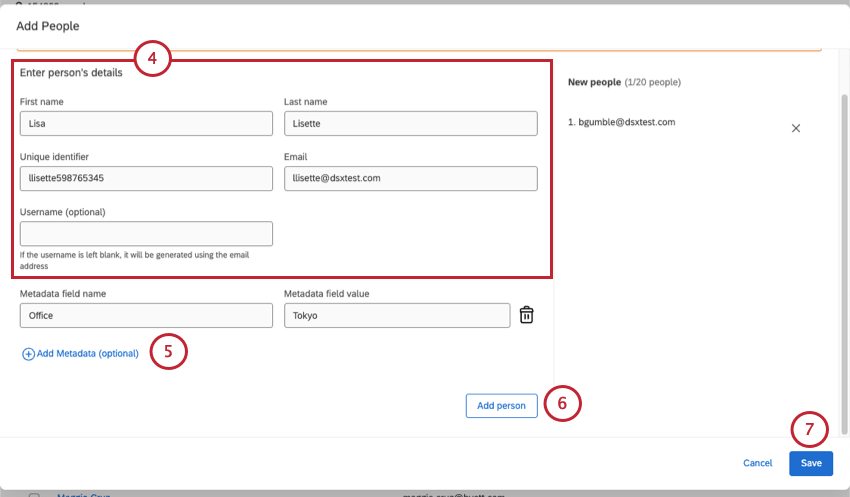Image resolution: width=850 pixels, height=497 pixels.
Task: Click the Last name field containing Lisette
Action: [x=410, y=124]
